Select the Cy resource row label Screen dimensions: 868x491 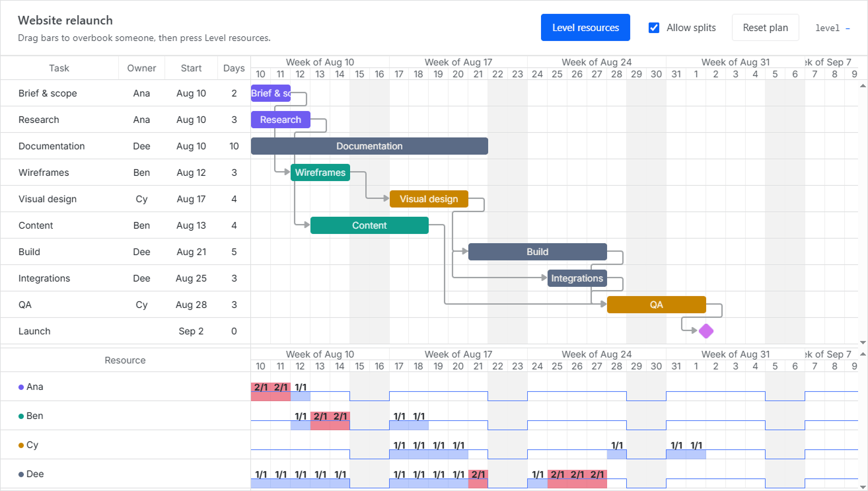[32, 445]
